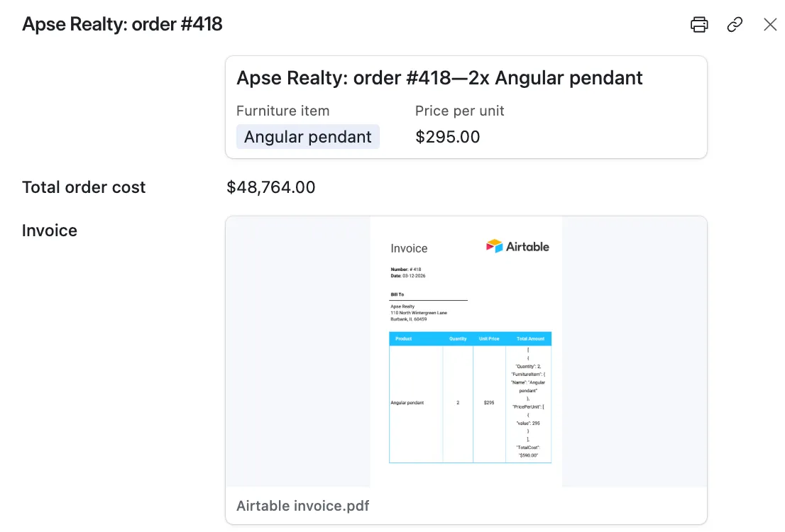Click the Furniture item field label
This screenshot has width=785, height=532.
tap(282, 111)
